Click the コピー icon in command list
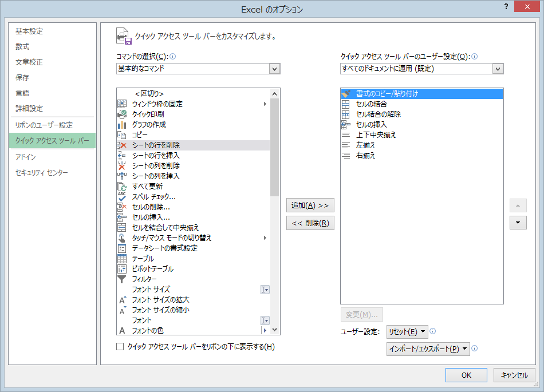The width and height of the screenshot is (544, 392). 122,135
